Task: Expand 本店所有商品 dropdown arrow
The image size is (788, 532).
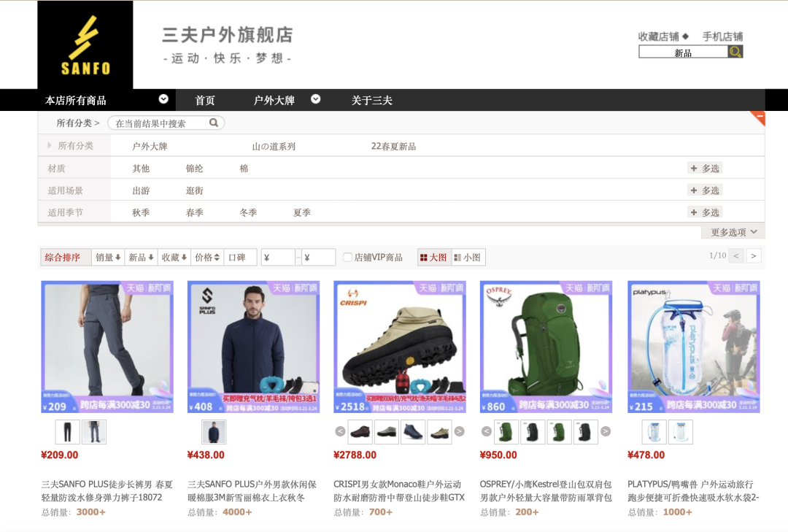Action: click(163, 99)
